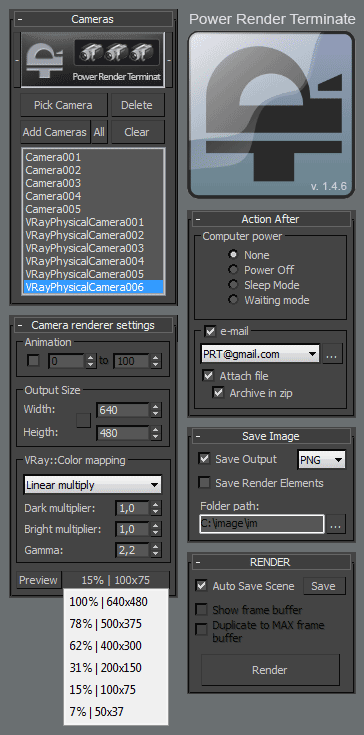
Task: Click the Width value field
Action: tap(123, 410)
